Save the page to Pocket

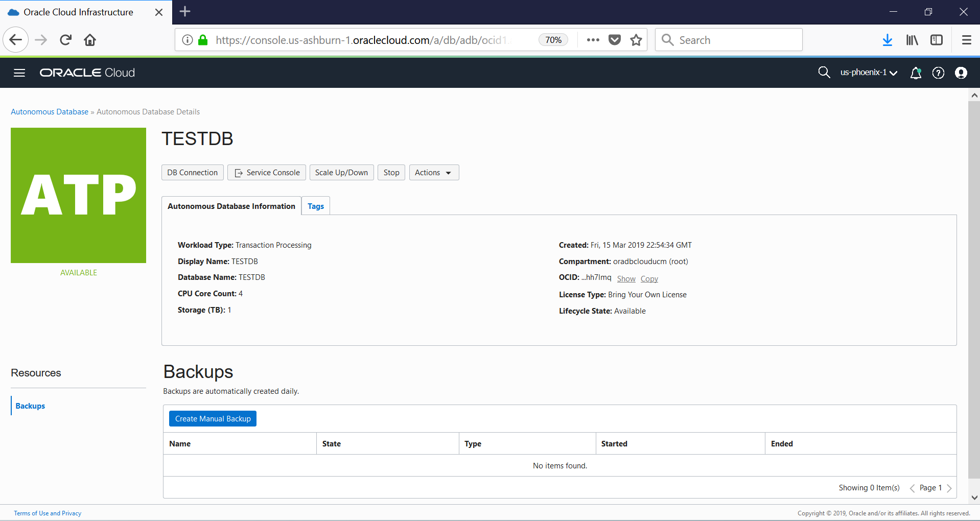(615, 40)
